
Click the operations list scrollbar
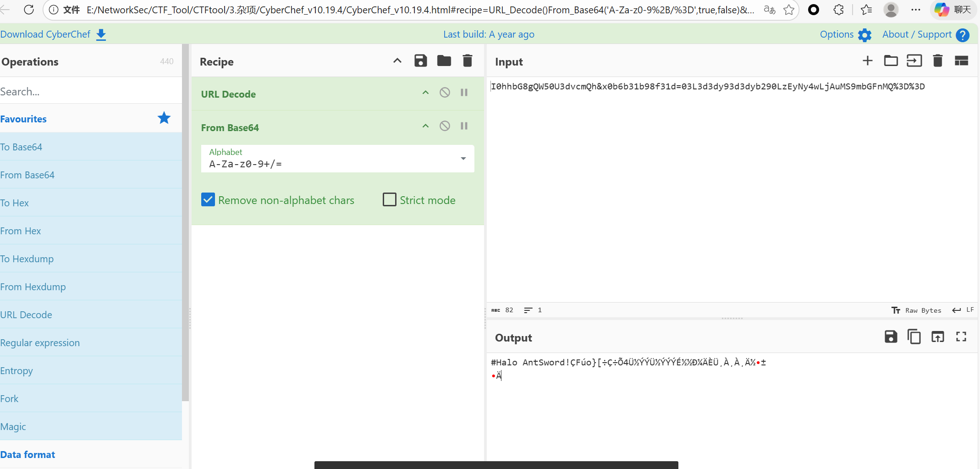point(185,222)
